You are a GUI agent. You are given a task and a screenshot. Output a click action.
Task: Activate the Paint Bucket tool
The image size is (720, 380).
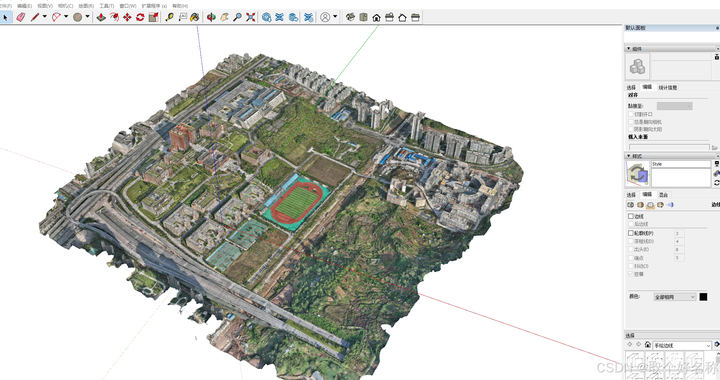[x=195, y=17]
